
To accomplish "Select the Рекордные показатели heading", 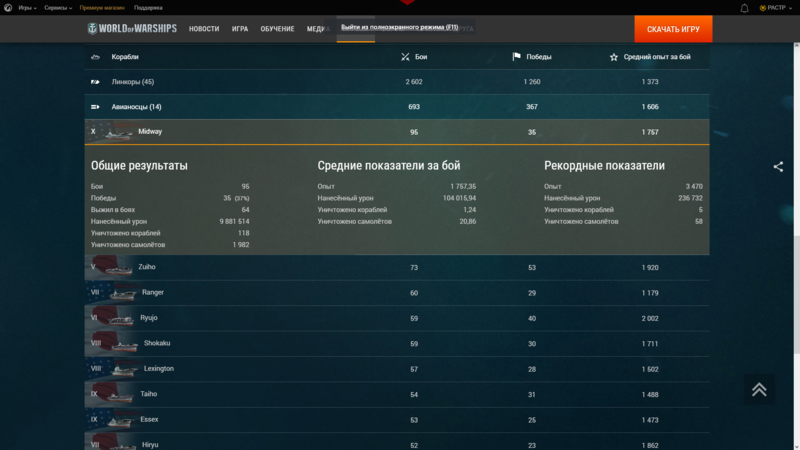I will click(604, 165).
